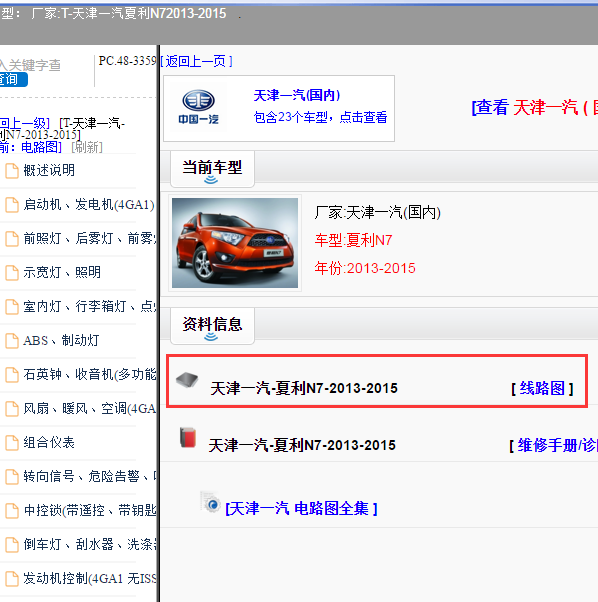Click the document icon beside 风扇、暖风、空调
Viewport: 598px width, 602px height.
(x=12, y=409)
